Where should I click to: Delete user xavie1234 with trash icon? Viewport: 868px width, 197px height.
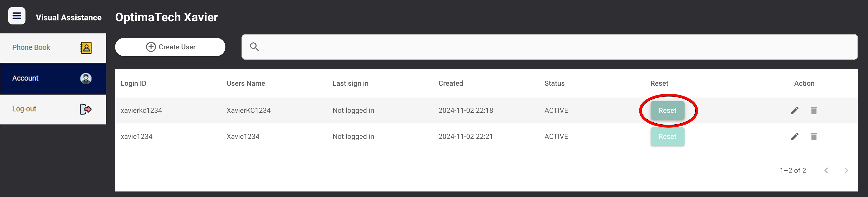point(814,137)
